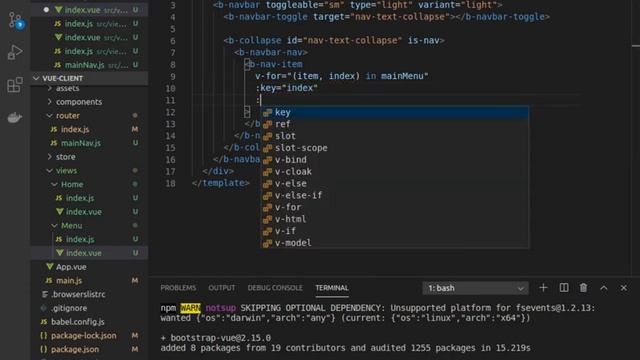
Task: Switch to the OUTPUT tab
Action: (x=222, y=288)
